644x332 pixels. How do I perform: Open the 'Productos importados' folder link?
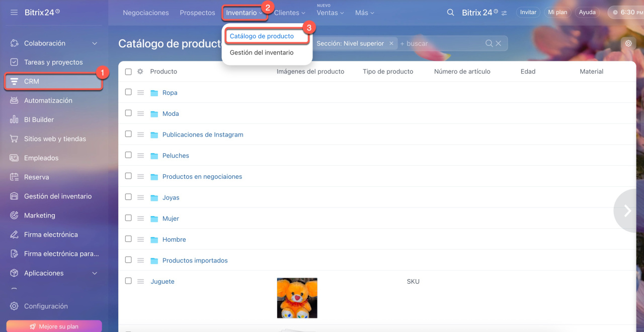tap(195, 260)
